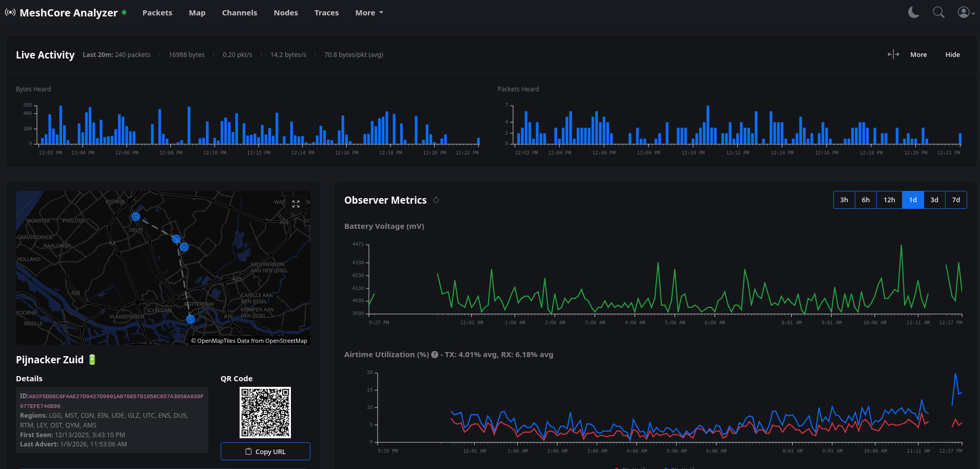
Task: Click Airtime Utilization help question icon
Action: pos(435,355)
